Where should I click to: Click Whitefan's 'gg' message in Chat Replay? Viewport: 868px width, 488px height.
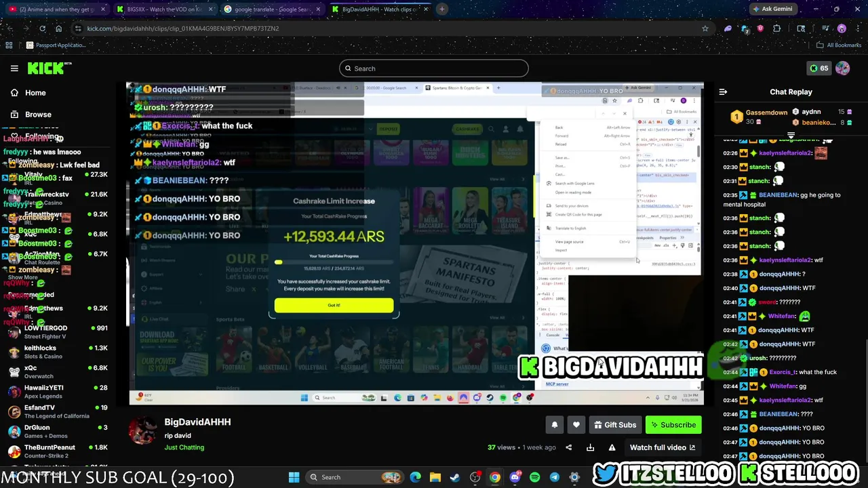click(x=765, y=386)
